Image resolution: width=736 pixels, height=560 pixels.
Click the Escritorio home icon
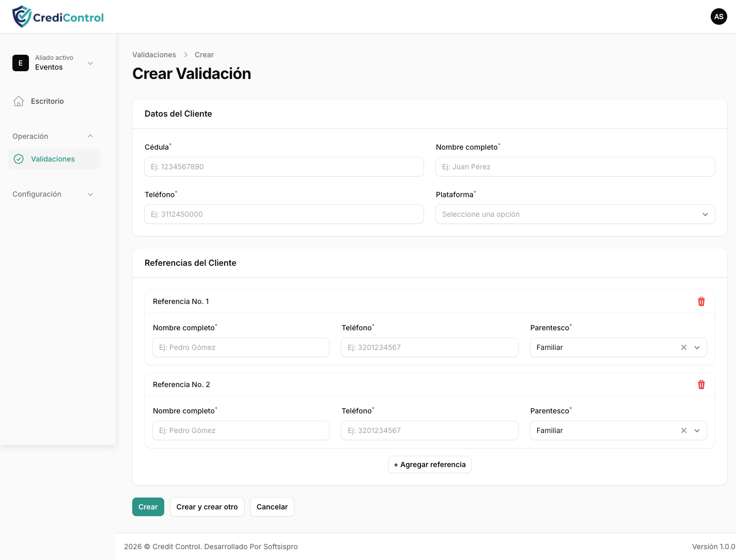[19, 101]
